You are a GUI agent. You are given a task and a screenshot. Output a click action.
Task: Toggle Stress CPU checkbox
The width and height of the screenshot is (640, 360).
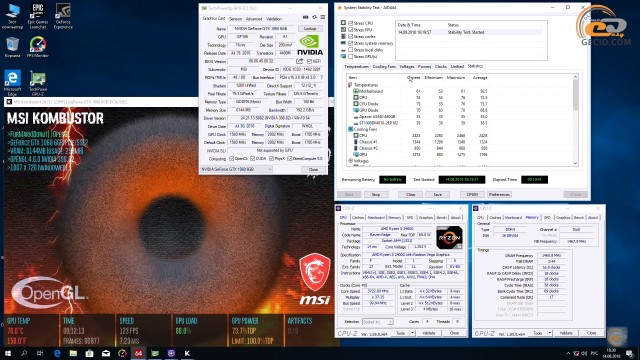(350, 23)
